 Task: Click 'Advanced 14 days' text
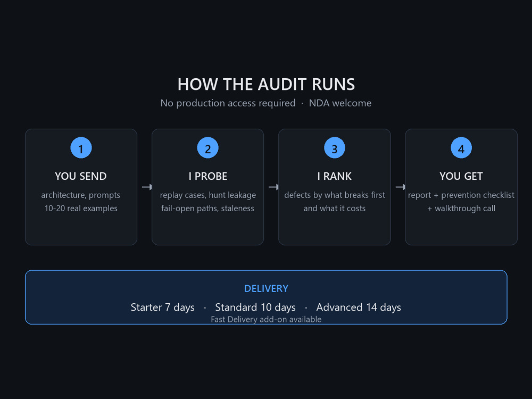(359, 307)
